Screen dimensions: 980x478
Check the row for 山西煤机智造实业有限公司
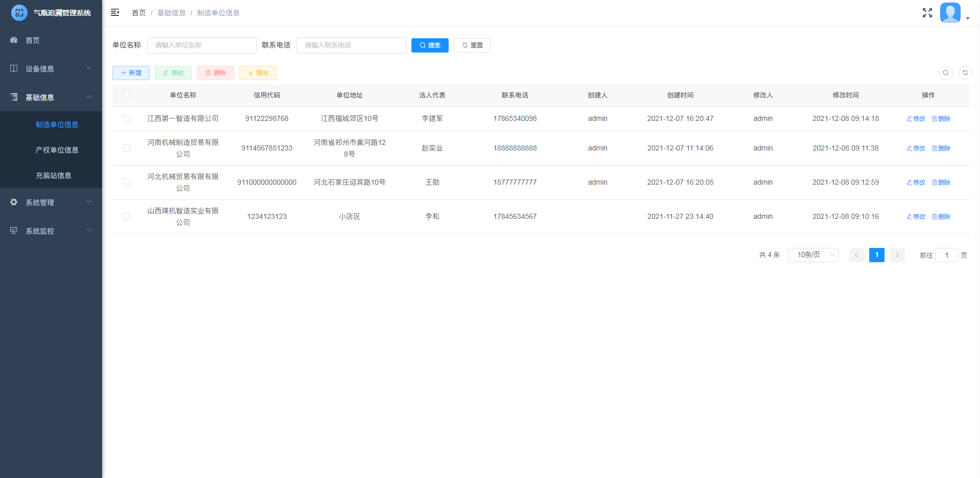[x=127, y=216]
